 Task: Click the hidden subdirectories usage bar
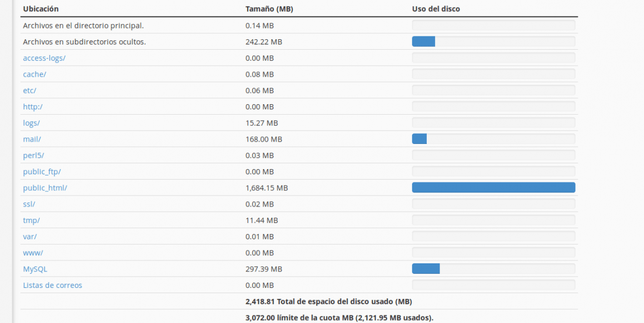point(494,42)
